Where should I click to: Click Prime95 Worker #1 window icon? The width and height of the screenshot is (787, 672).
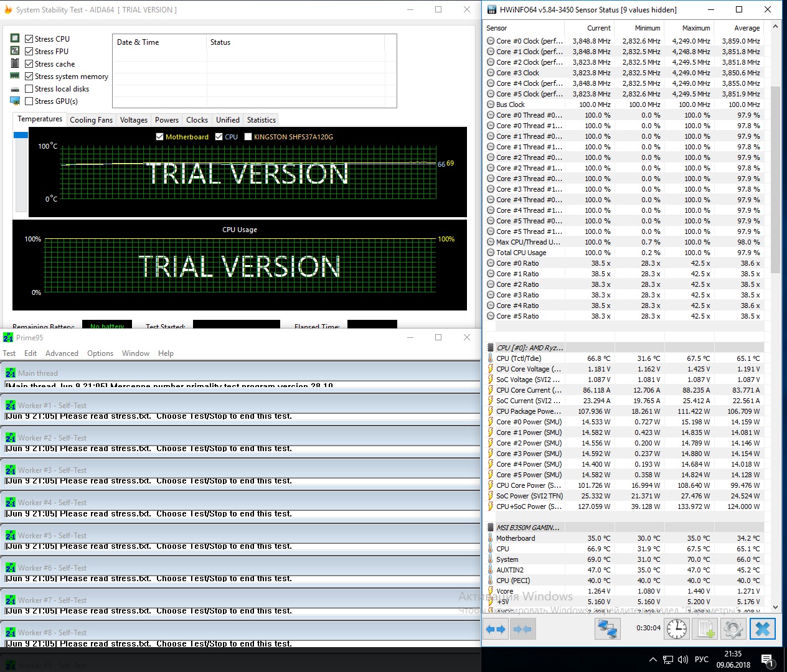11,405
